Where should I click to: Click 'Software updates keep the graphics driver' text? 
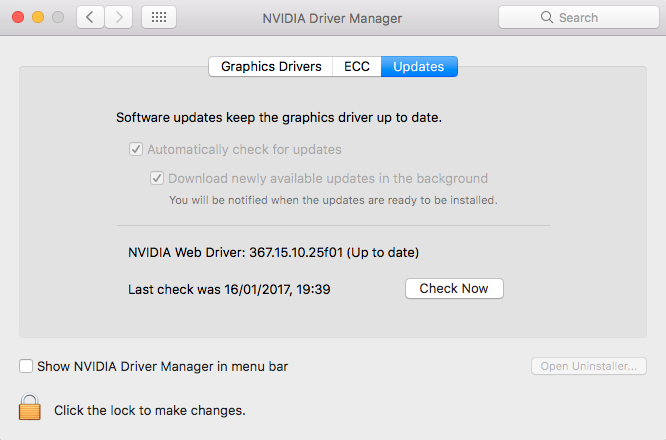click(x=279, y=118)
